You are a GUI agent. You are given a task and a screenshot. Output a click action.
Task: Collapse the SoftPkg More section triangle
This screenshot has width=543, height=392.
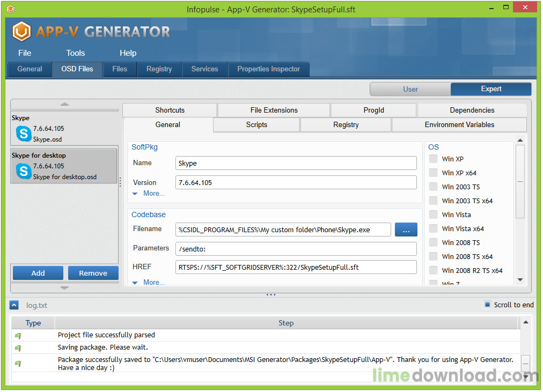135,193
